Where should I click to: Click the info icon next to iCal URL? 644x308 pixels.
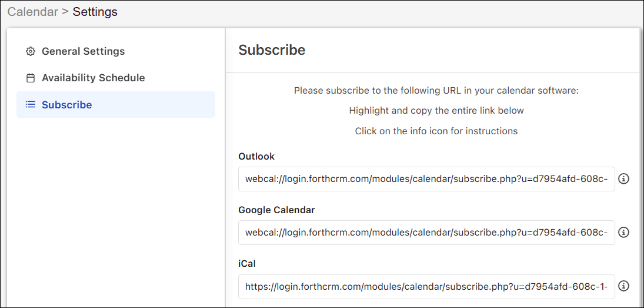point(623,286)
